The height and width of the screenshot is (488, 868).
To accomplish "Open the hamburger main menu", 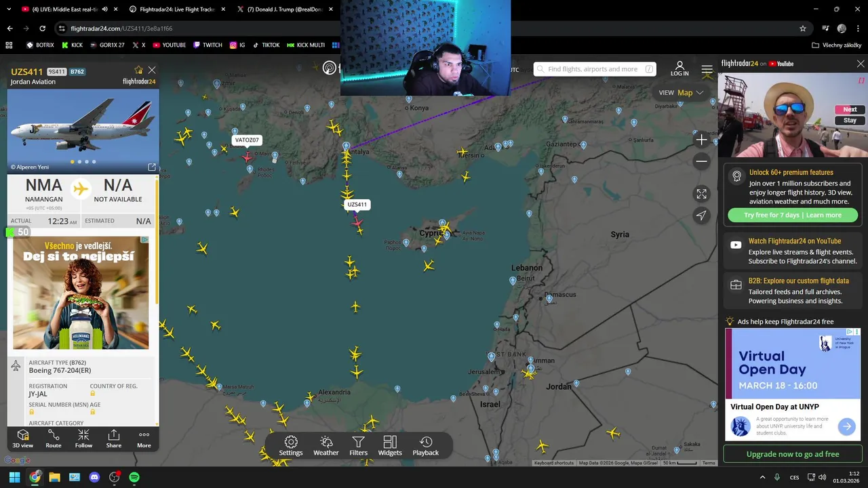I will point(707,69).
